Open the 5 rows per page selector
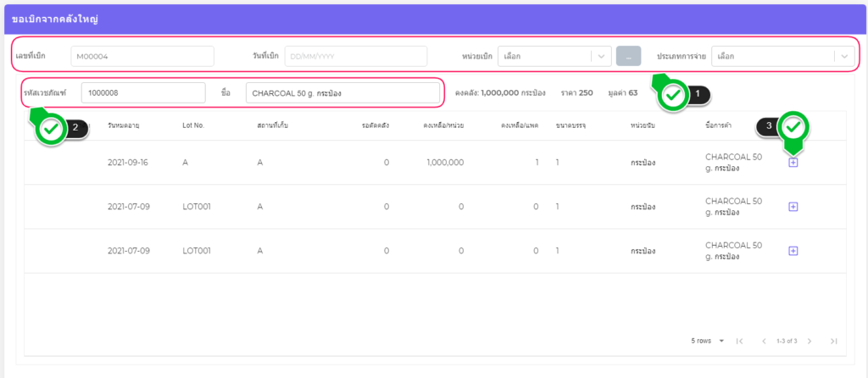The height and width of the screenshot is (378, 868). (x=708, y=341)
